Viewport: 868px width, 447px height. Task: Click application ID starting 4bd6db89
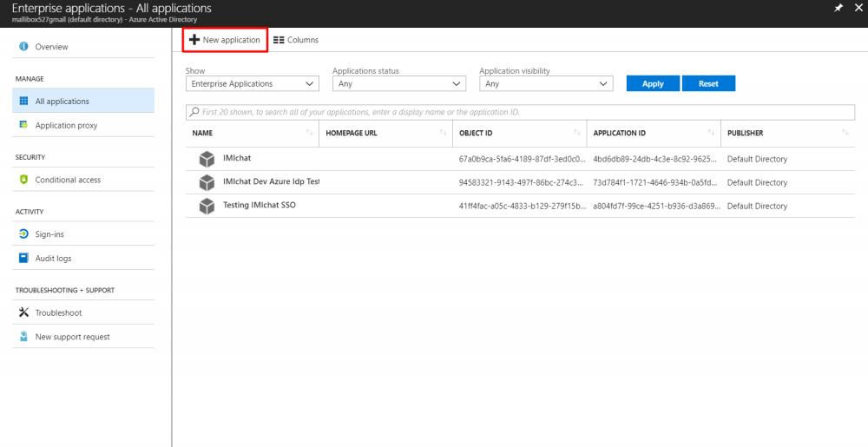point(656,160)
